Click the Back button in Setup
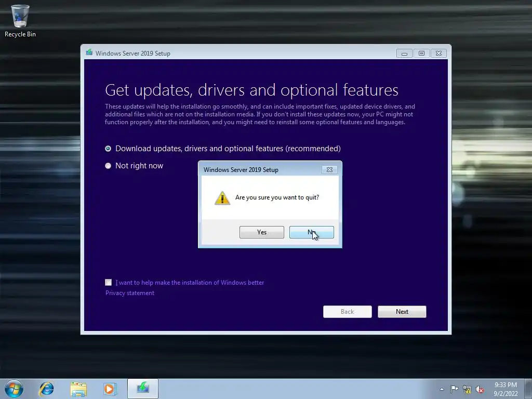The height and width of the screenshot is (399, 532). coord(347,312)
